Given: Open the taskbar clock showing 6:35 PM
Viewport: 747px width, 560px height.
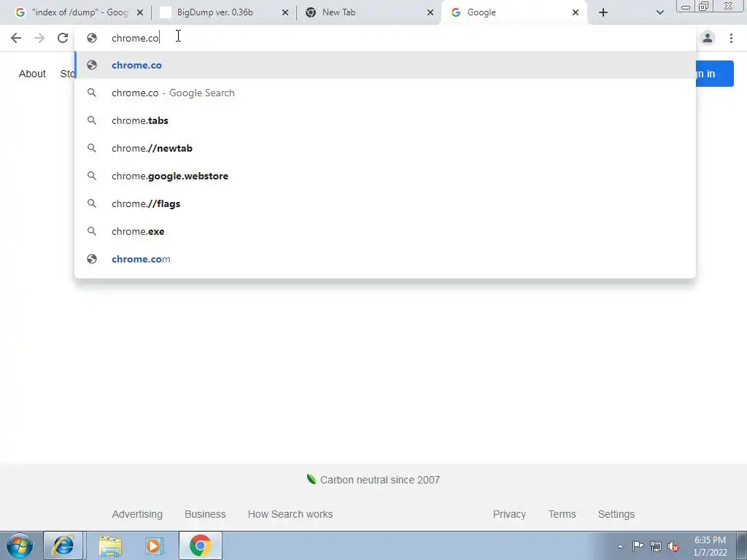Looking at the screenshot, I should click(710, 546).
